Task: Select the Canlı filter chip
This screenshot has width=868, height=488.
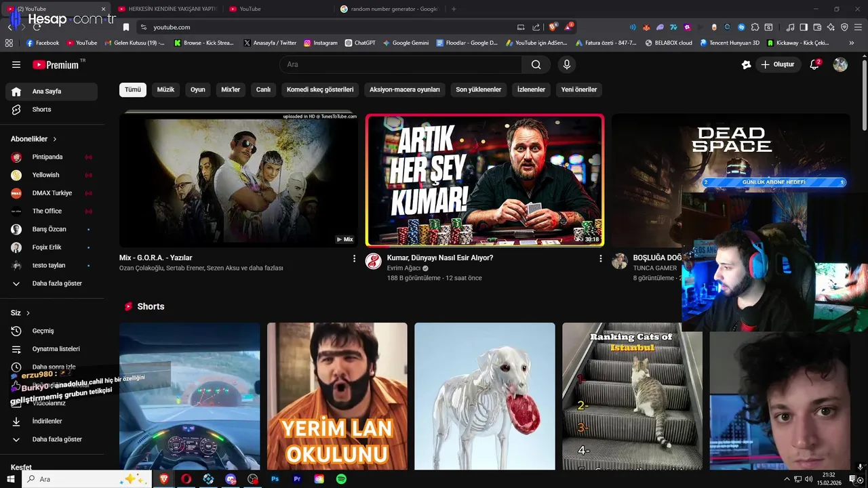Action: click(263, 89)
